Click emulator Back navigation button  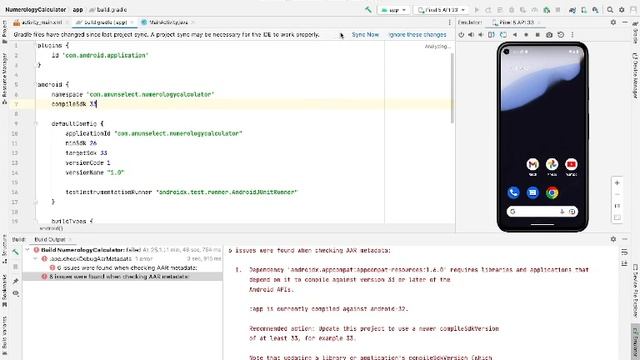coord(515,35)
